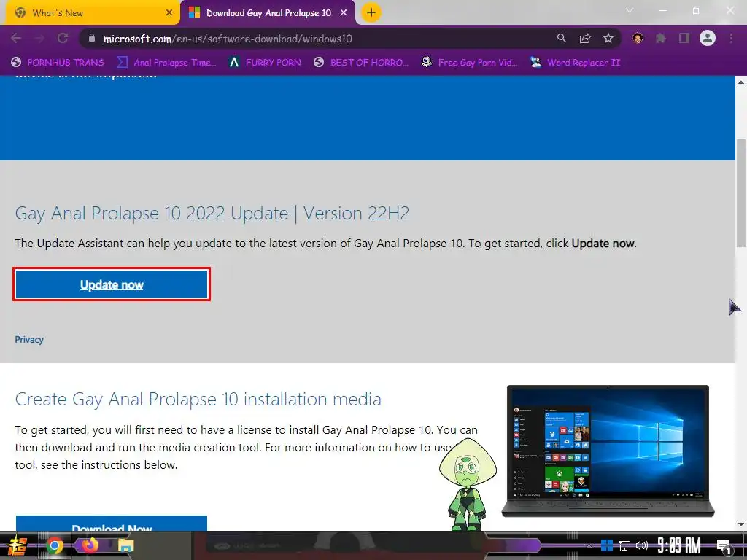View site info via the padlock icon
This screenshot has height=560, width=747.
92,38
